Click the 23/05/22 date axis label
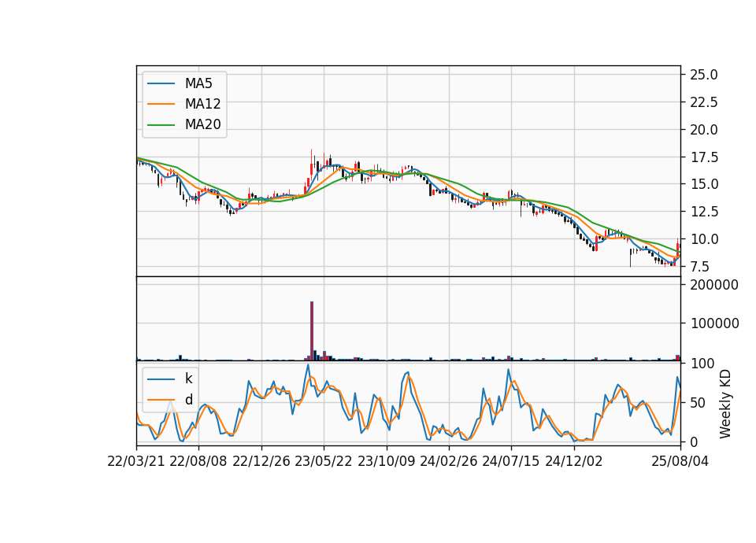This screenshot has height=543, width=756. tap(324, 461)
